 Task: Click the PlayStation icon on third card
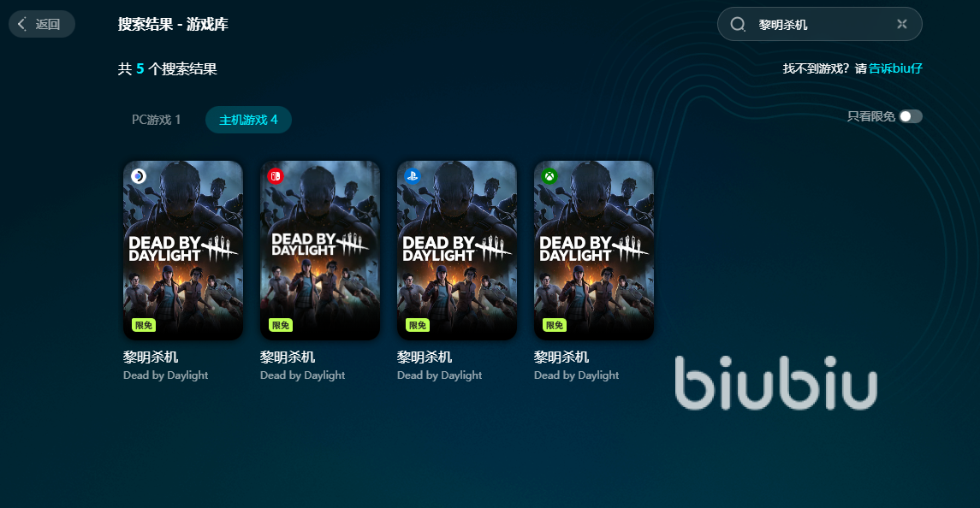coord(412,176)
